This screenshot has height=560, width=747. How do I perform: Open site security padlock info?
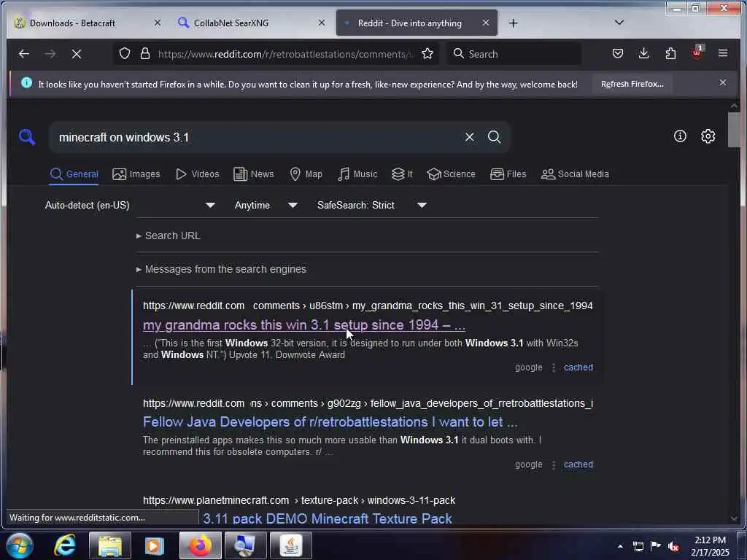click(x=145, y=54)
